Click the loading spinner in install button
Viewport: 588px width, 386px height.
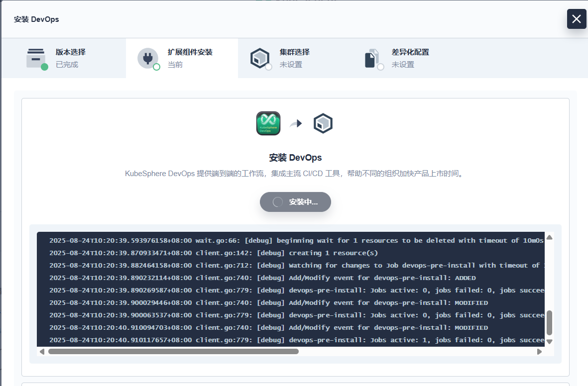(x=278, y=202)
